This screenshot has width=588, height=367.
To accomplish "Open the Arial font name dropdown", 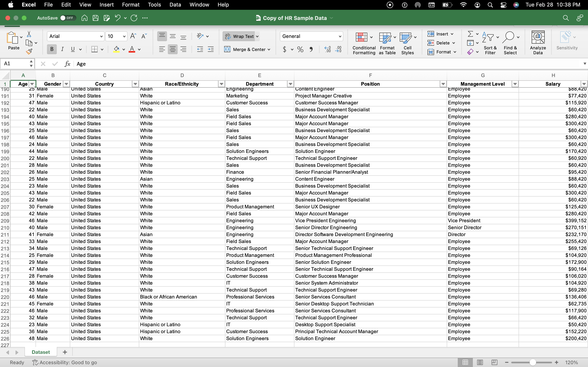I will [x=101, y=36].
